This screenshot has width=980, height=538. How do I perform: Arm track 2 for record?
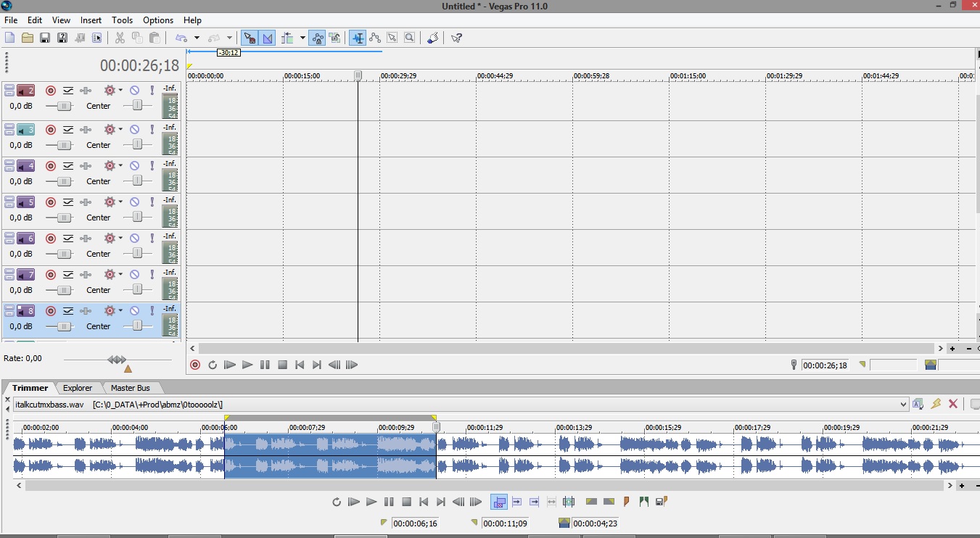pyautogui.click(x=51, y=91)
